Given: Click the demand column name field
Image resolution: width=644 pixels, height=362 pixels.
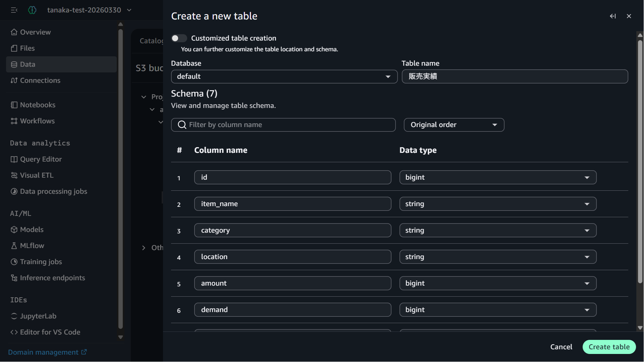Looking at the screenshot, I should click(x=292, y=310).
